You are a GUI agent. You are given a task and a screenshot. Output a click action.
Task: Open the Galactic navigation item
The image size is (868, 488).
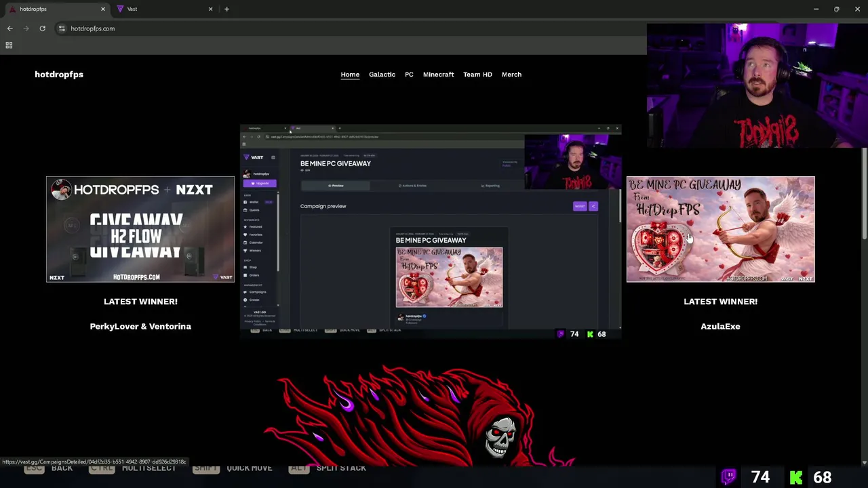pyautogui.click(x=382, y=75)
